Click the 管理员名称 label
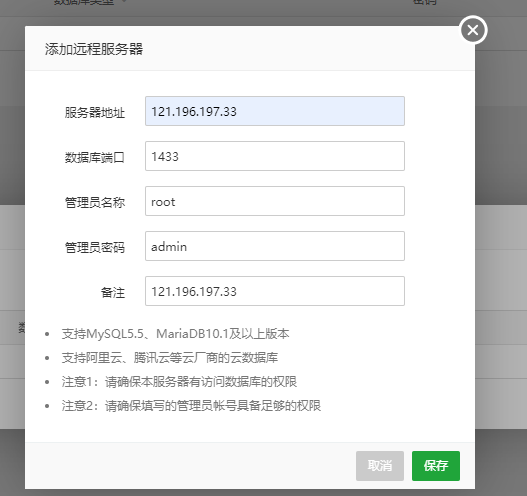This screenshot has height=496, width=527. [95, 202]
